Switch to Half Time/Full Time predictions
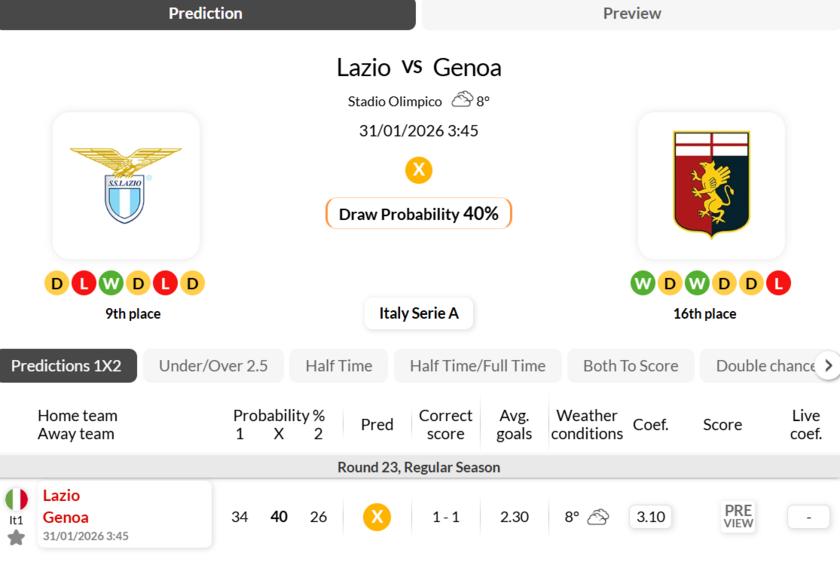Screen dimensions: 840x565 pyautogui.click(x=477, y=366)
